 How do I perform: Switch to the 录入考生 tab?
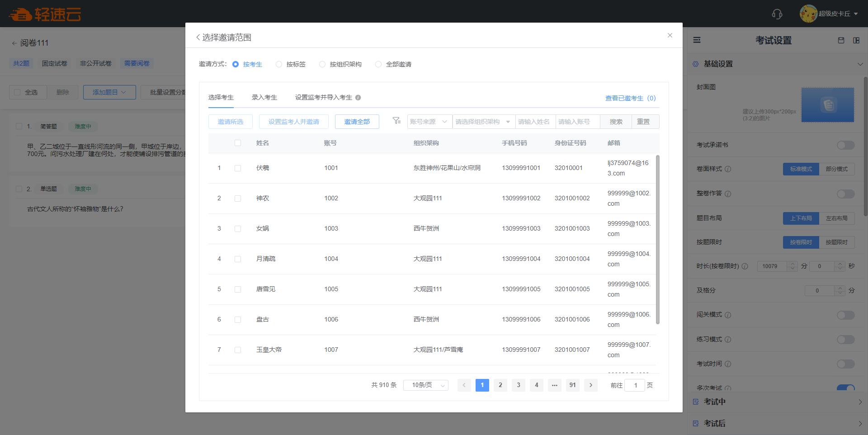pos(264,98)
